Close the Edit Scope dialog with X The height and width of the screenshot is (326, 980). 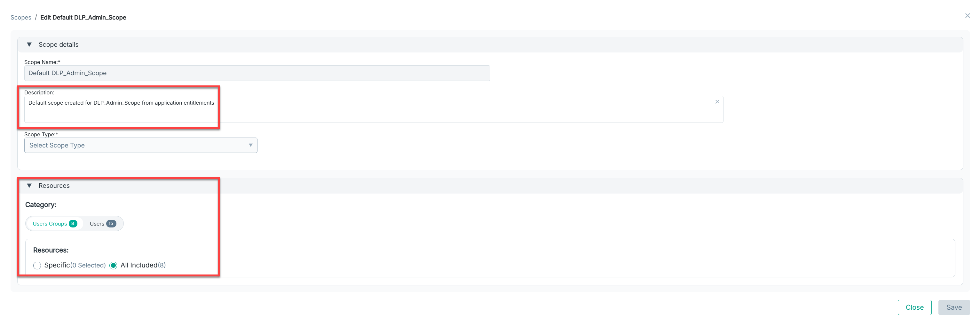point(968,16)
